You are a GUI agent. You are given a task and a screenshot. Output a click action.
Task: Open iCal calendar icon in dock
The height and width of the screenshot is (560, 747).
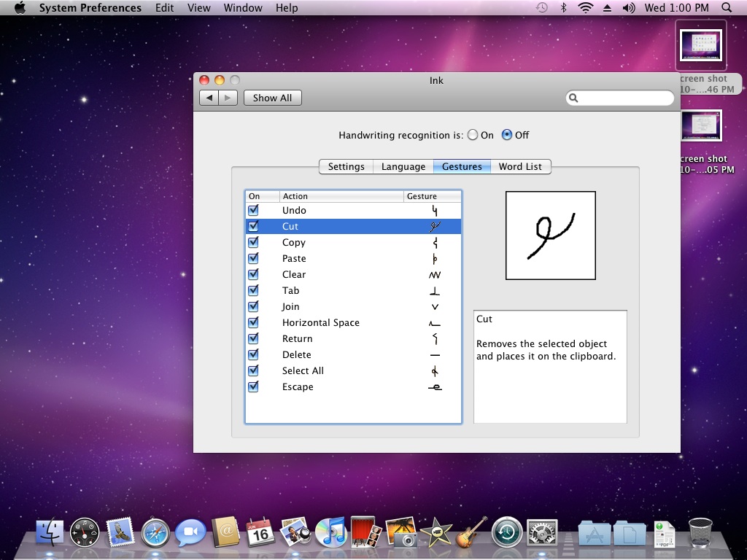pos(260,532)
